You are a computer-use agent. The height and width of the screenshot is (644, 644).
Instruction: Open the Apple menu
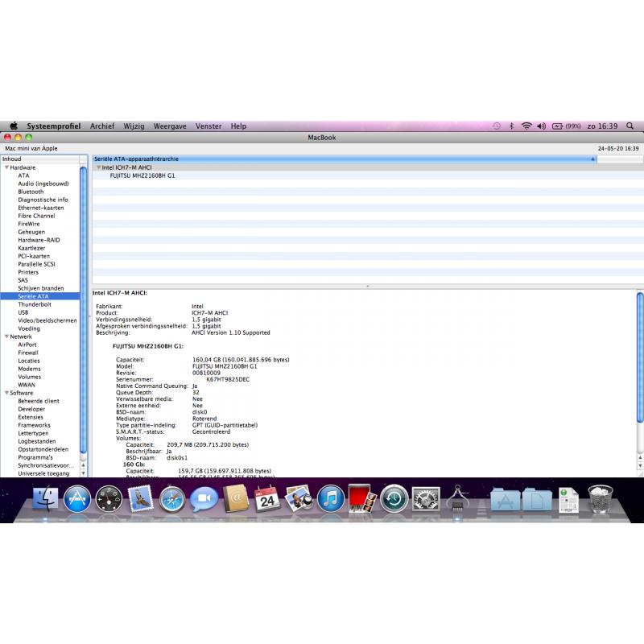tap(14, 126)
